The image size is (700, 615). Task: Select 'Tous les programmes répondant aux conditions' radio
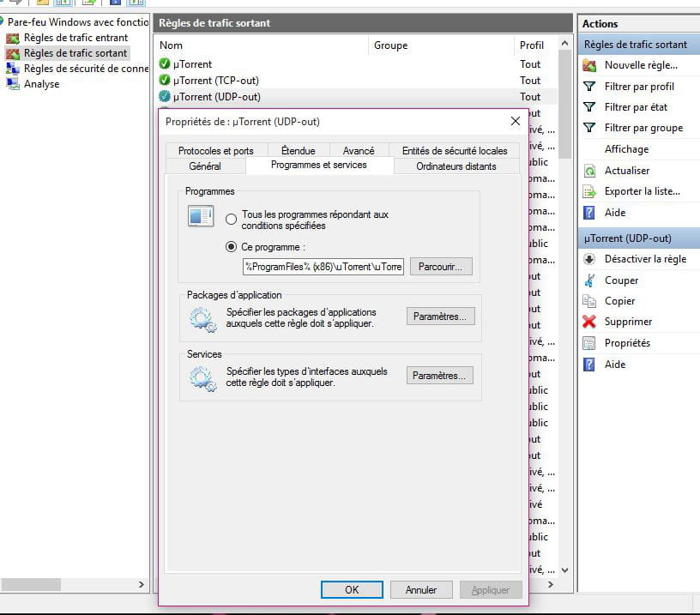pos(232,220)
